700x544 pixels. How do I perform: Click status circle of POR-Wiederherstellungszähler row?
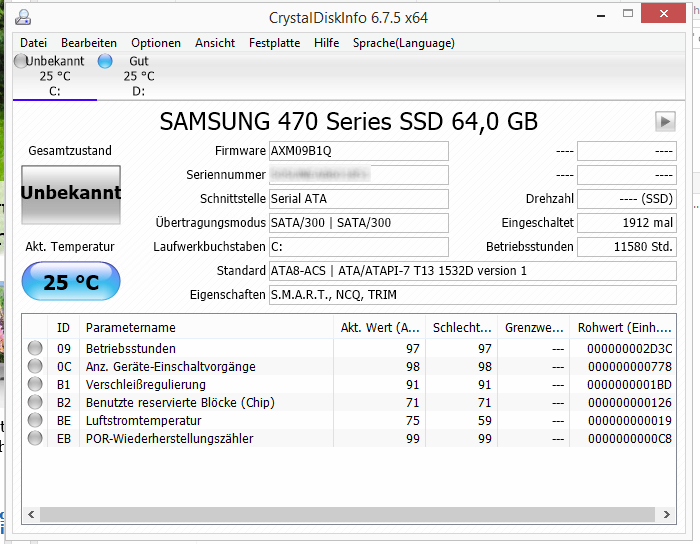(x=35, y=438)
